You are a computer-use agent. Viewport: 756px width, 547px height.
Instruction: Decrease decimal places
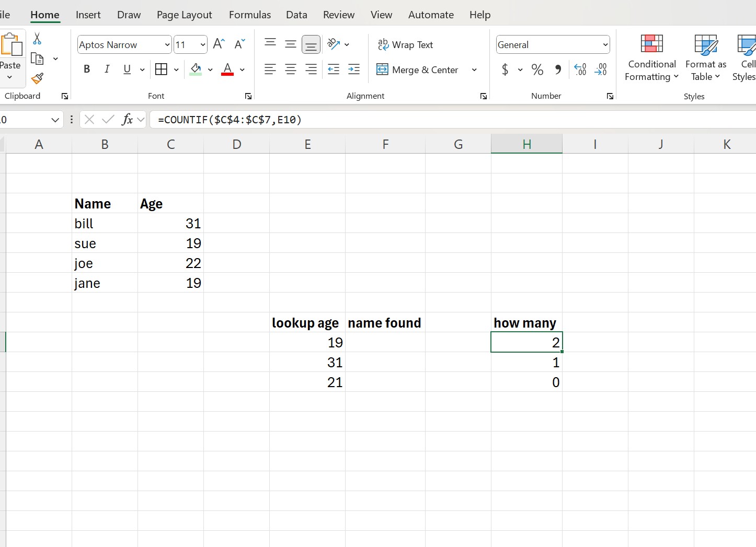click(x=601, y=69)
